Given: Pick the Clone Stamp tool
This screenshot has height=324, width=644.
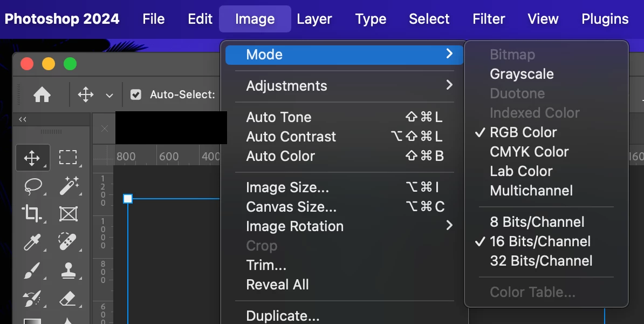Looking at the screenshot, I should click(x=68, y=270).
